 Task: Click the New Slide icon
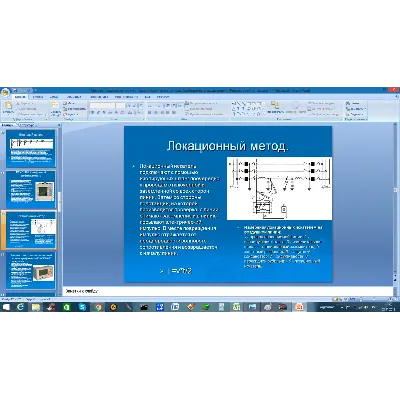tap(55, 109)
